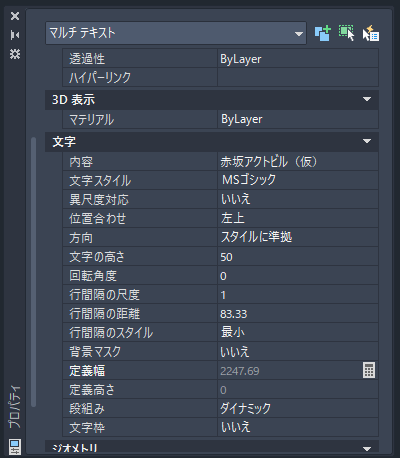Click the 文字の高さ value field 50
The image size is (400, 458).
tap(298, 256)
